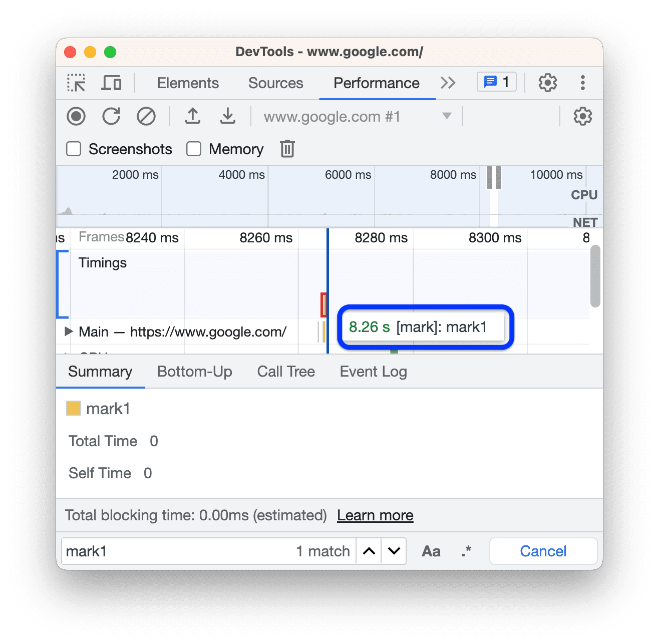The height and width of the screenshot is (644, 659).
Task: Open the www.google.com #1 recording dropdown
Action: (x=446, y=116)
